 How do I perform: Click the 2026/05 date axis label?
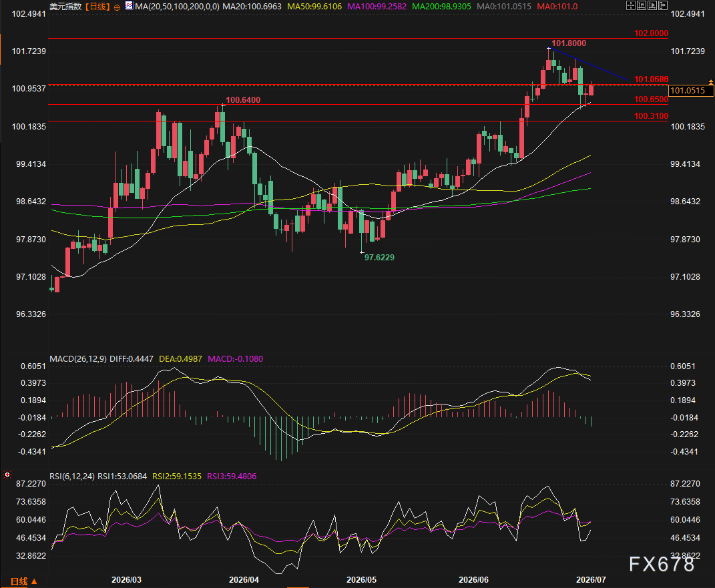pos(362,580)
